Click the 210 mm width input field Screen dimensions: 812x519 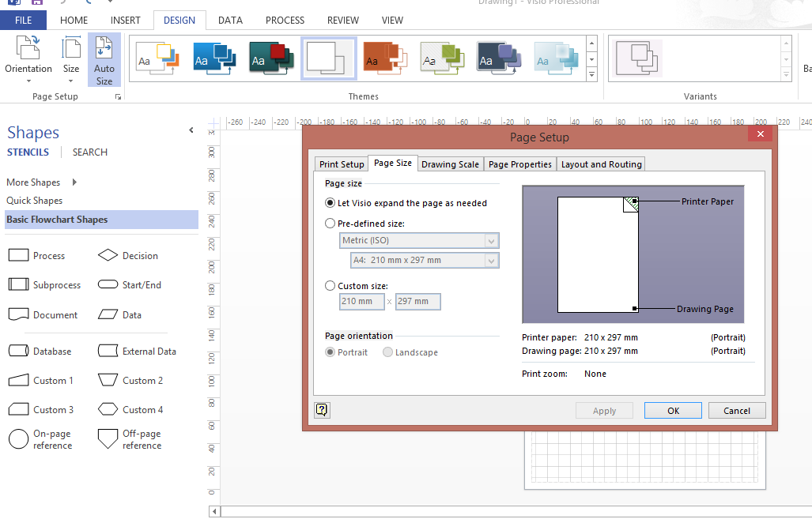(x=361, y=301)
